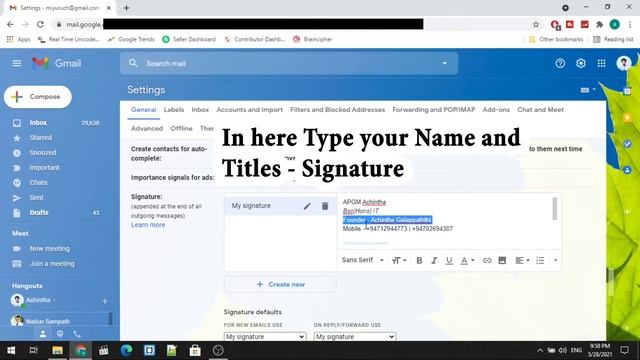
Task: Open the text color picker
Action: [x=467, y=260]
